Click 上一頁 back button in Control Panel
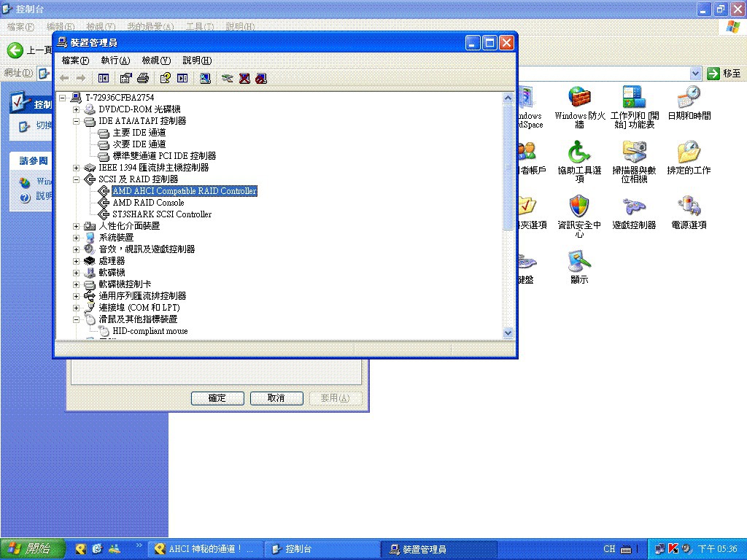Image resolution: width=747 pixels, height=560 pixels. 29,50
